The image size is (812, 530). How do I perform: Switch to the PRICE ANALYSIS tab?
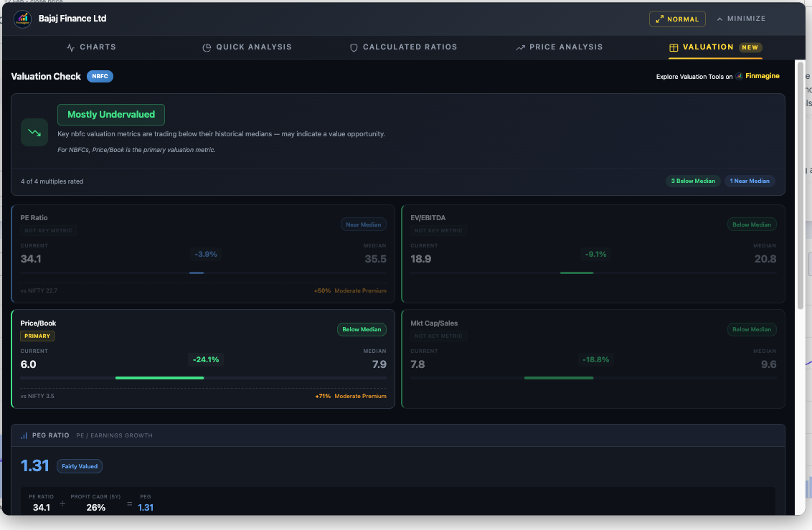pyautogui.click(x=560, y=47)
